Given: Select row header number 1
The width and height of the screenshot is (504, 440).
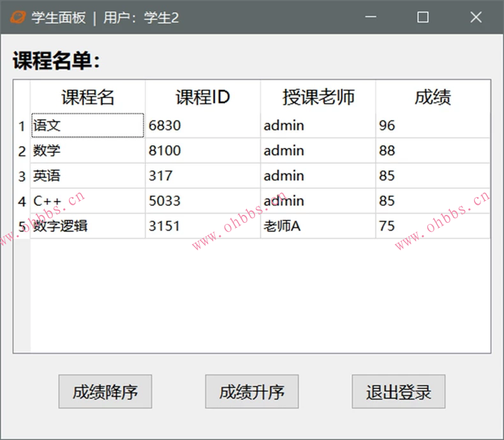Looking at the screenshot, I should click(22, 126).
